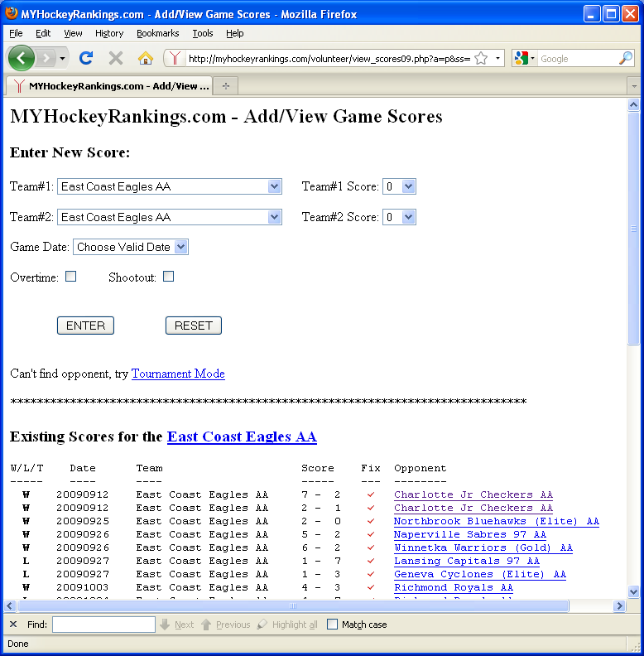The height and width of the screenshot is (656, 644).
Task: Open the East Coast Eagles AA heading link
Action: [x=242, y=437]
